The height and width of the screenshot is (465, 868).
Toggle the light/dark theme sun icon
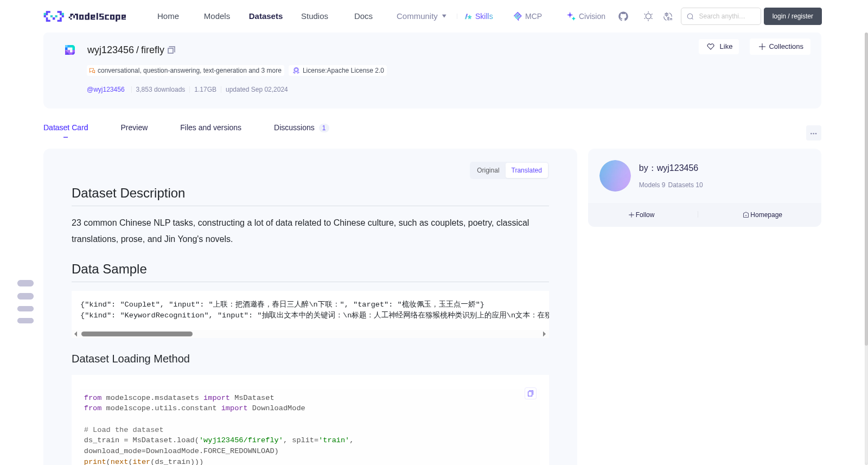[648, 16]
